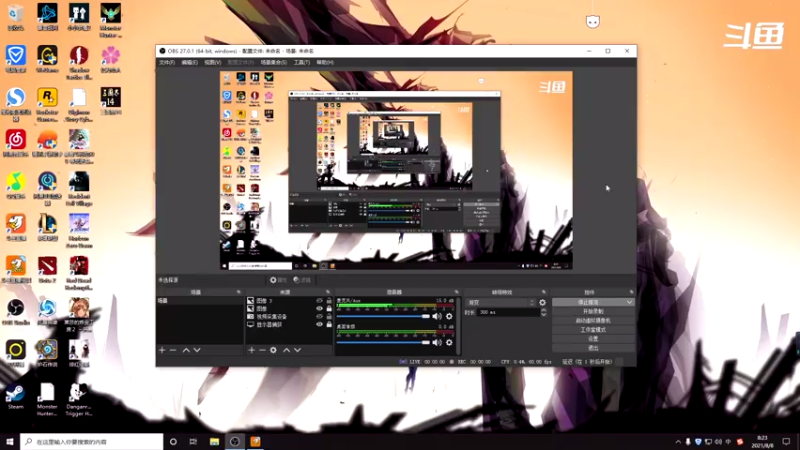Image resolution: width=800 pixels, height=450 pixels.
Task: Toggle lock on the 显示器捕获 source
Action: (x=329, y=324)
